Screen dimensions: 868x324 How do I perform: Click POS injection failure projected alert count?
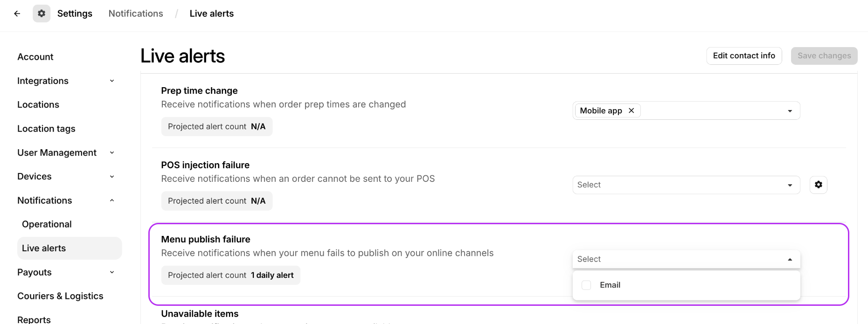[217, 201]
